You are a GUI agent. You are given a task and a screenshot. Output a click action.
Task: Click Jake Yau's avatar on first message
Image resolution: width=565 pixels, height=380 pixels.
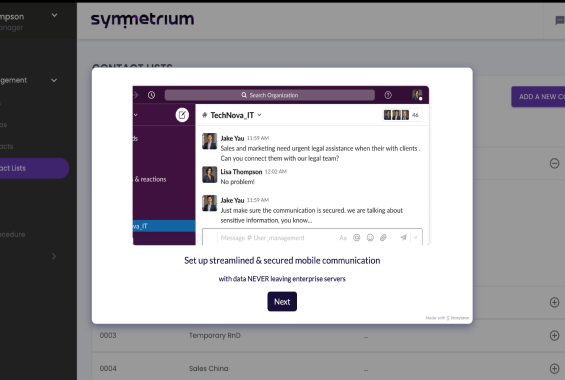click(209, 141)
